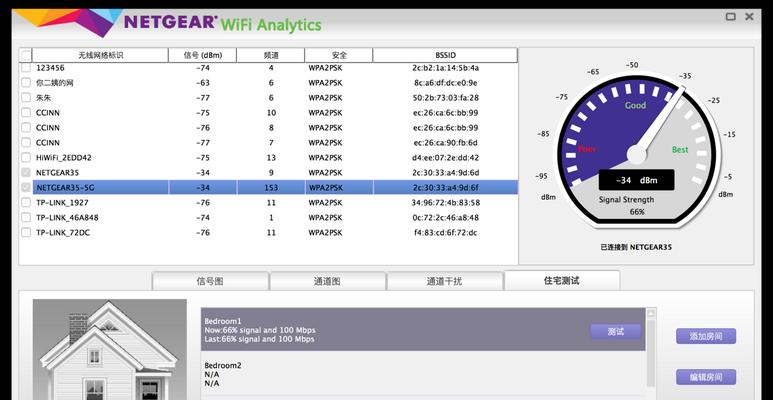Tick the checkbox for network 123456
This screenshot has height=400, width=773.
pyautogui.click(x=26, y=68)
